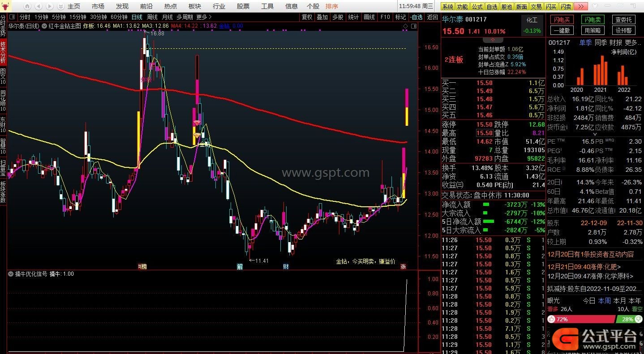
Task: Open 复权 adjustment options
Action: point(307,17)
